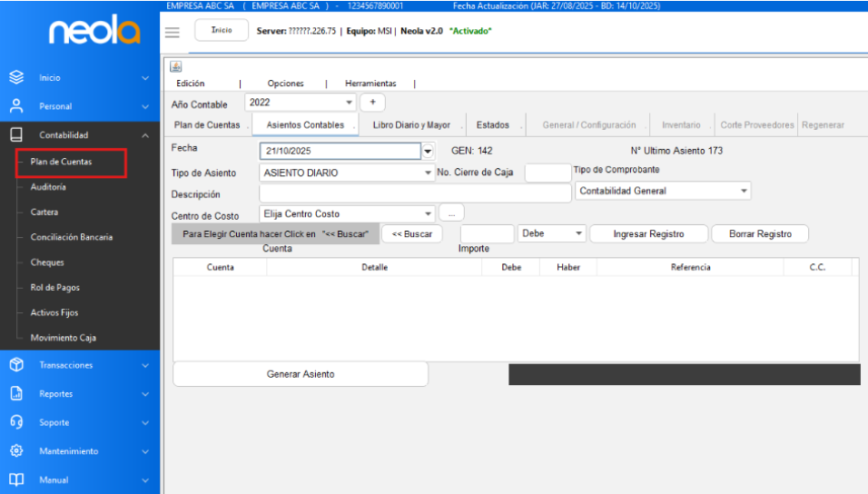Click the Inicio layers icon in sidebar

15,78
